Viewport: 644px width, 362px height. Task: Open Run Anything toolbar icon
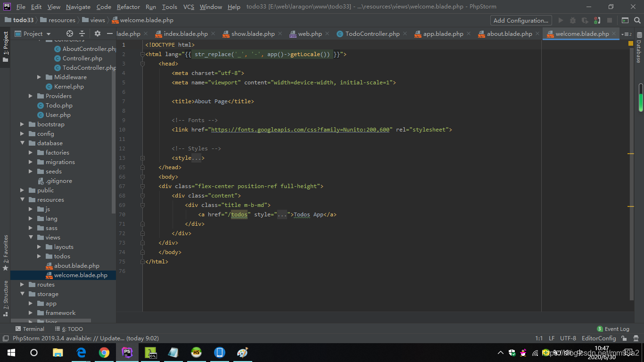click(x=625, y=20)
